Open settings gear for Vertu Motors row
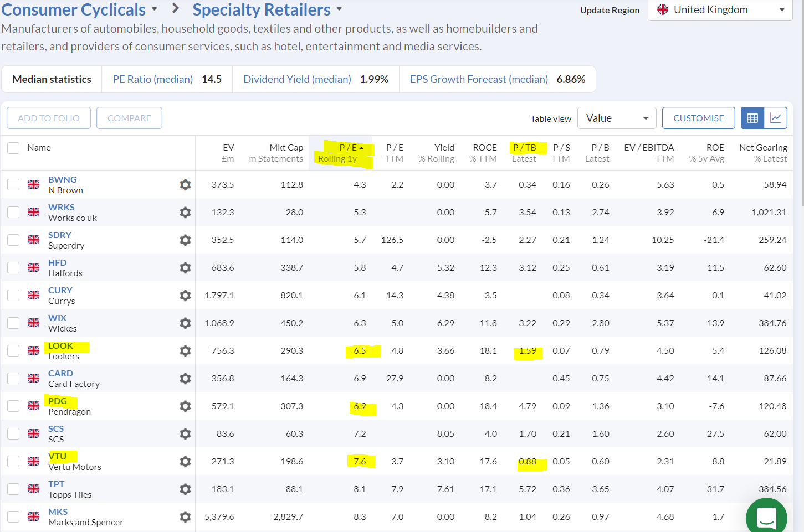The width and height of the screenshot is (804, 532). coord(185,462)
